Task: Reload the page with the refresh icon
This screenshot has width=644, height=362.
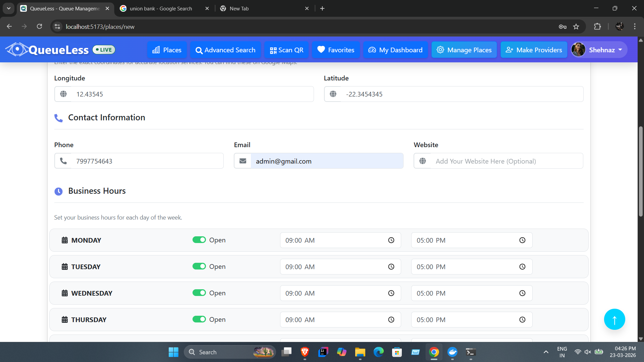Action: point(39,26)
